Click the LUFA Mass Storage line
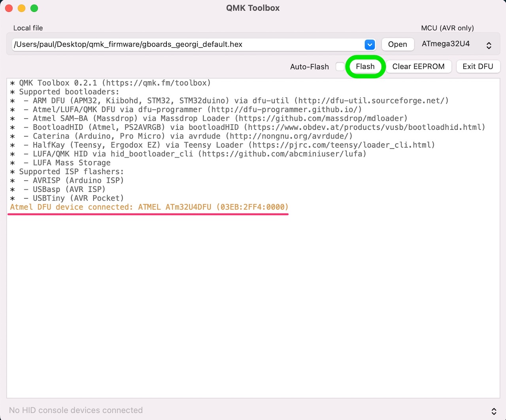Image resolution: width=506 pixels, height=420 pixels. (x=60, y=163)
